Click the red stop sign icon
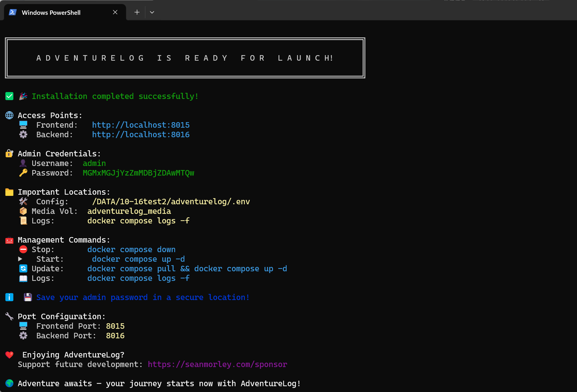The image size is (577, 392). point(23,250)
